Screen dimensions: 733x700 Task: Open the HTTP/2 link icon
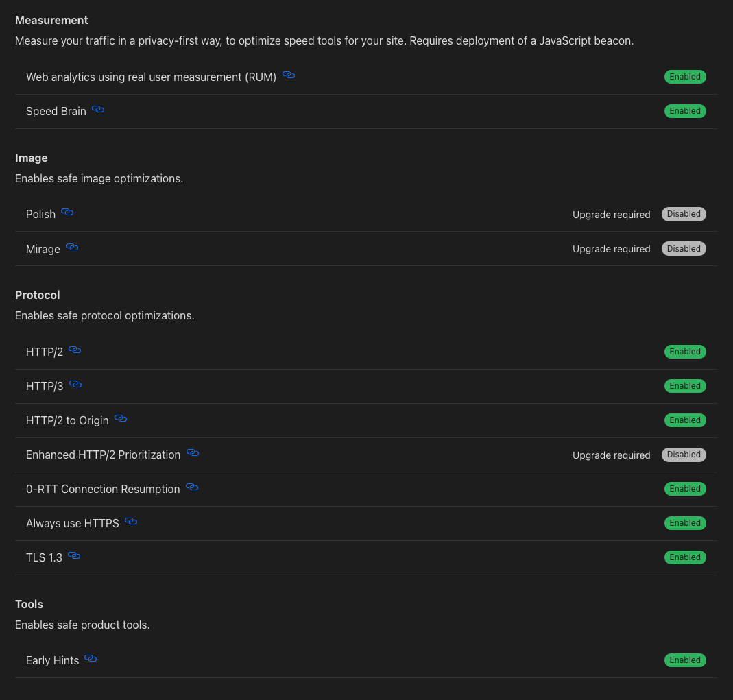click(74, 350)
